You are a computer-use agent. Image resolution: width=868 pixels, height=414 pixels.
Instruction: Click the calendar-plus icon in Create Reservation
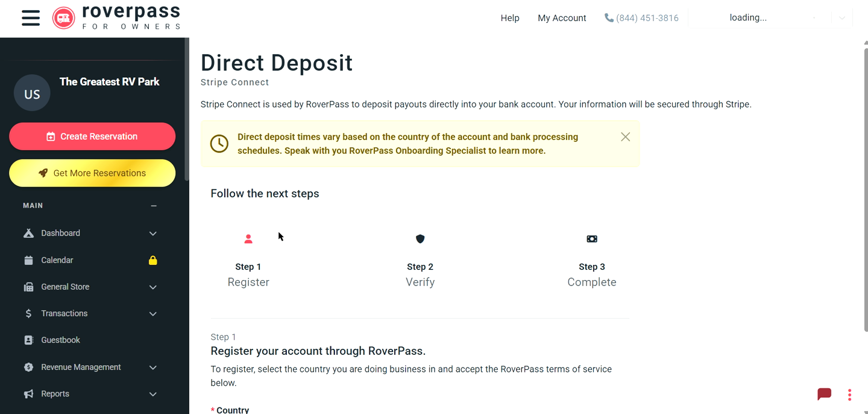(51, 137)
